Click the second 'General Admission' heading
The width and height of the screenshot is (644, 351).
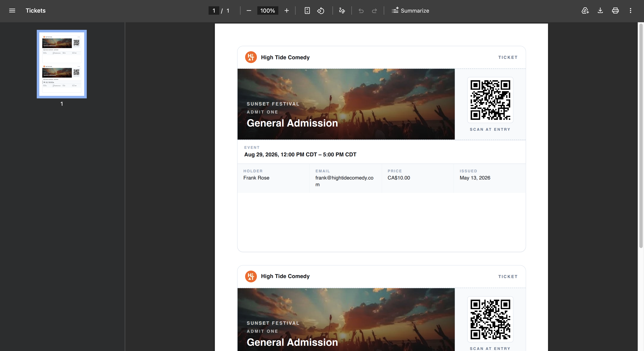(x=292, y=342)
